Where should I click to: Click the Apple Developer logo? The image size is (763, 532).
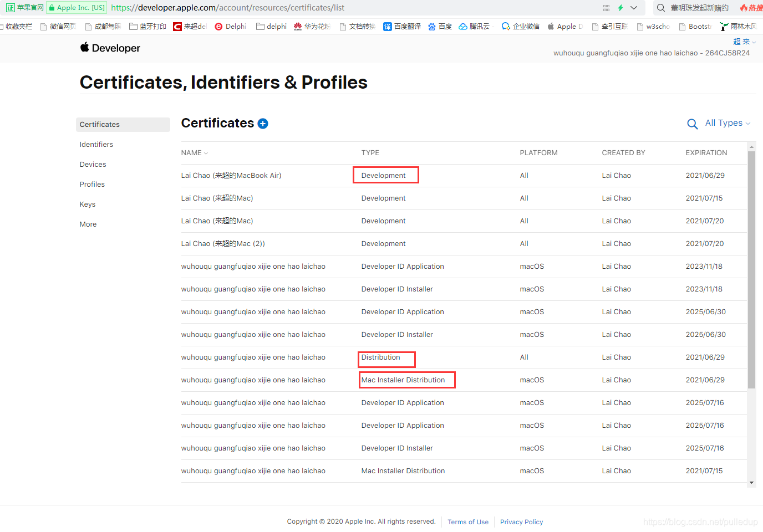[110, 48]
